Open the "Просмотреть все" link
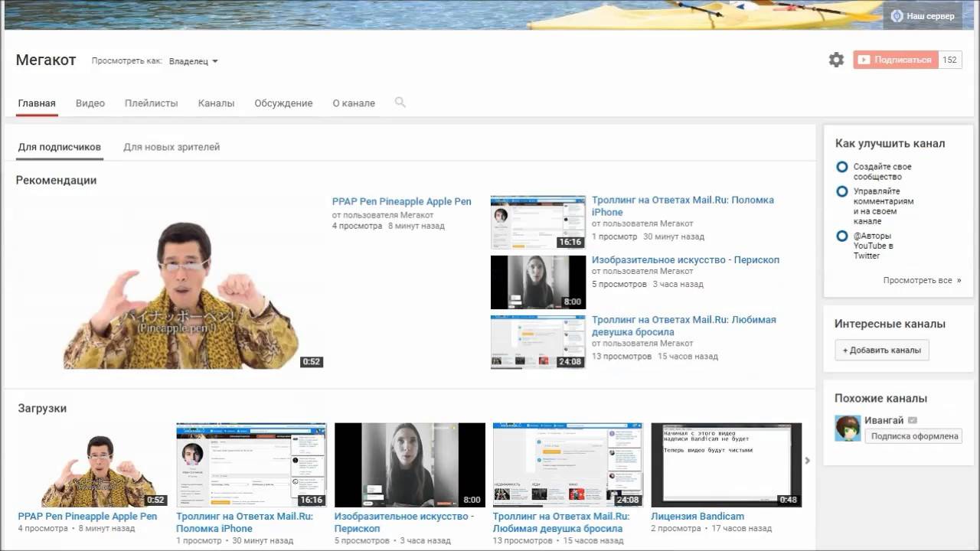The image size is (980, 551). tap(922, 281)
